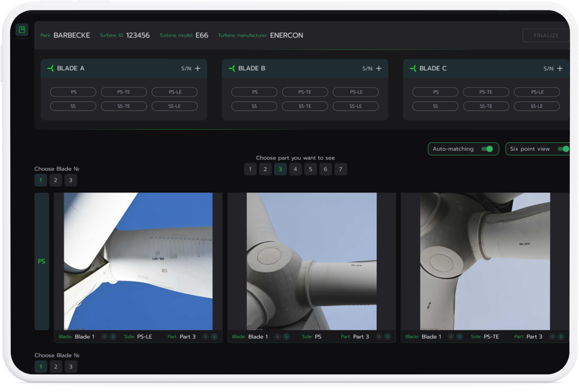Viewport: 579px width, 392px height.
Task: Add serial number for Blade A
Action: pyautogui.click(x=198, y=68)
